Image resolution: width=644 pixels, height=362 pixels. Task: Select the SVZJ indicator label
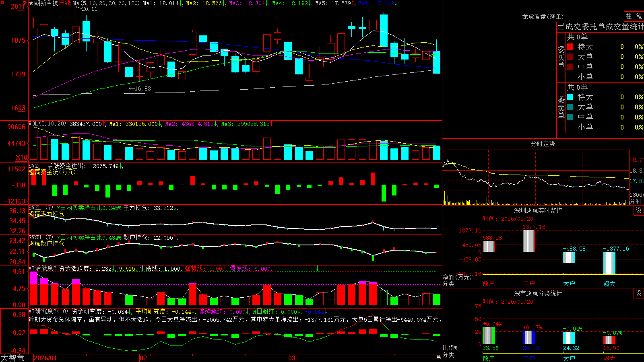[x=35, y=166]
